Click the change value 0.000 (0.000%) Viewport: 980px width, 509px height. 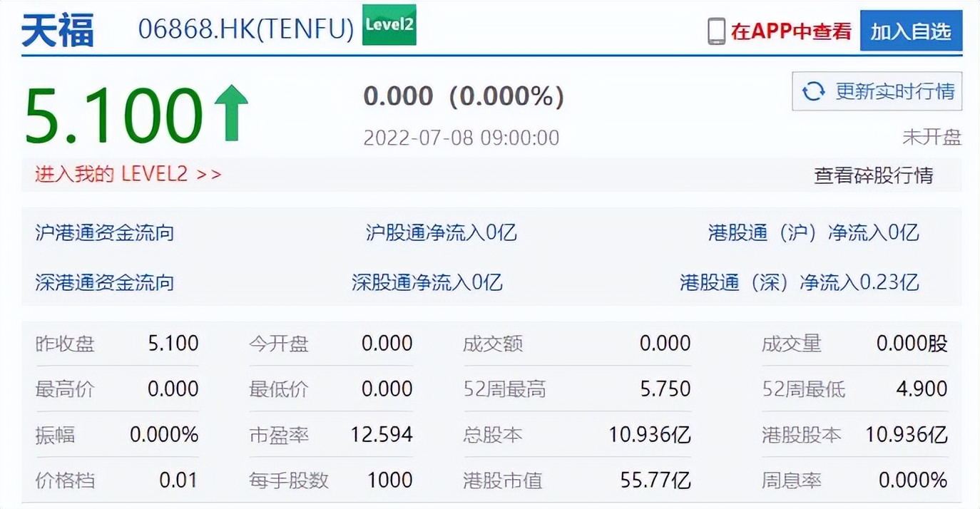point(464,96)
